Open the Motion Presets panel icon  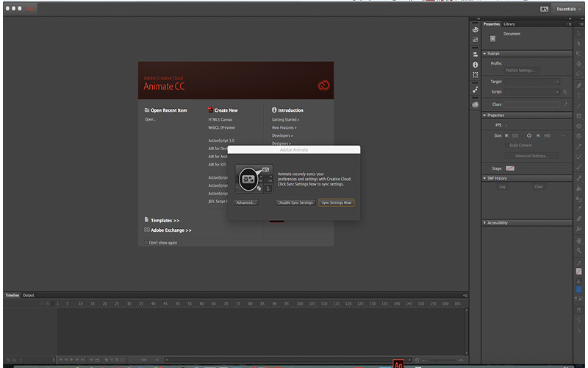point(475,90)
